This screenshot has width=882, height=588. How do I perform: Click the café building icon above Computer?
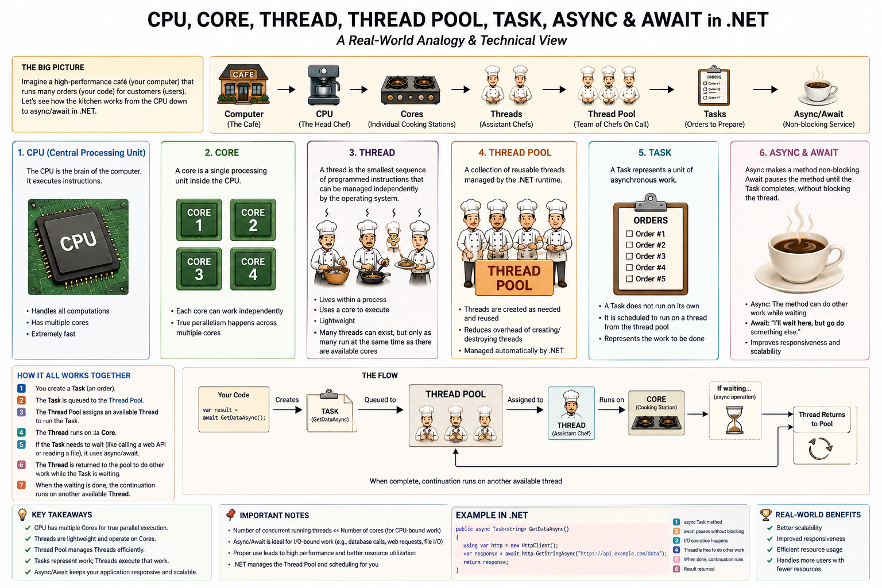click(243, 85)
